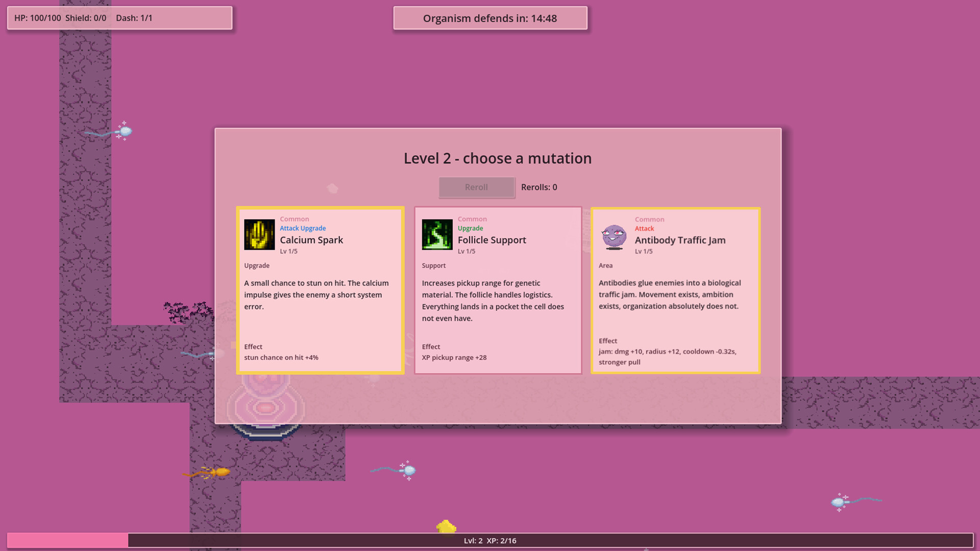Image resolution: width=980 pixels, height=551 pixels.
Task: Click the red 'Attack' type label
Action: 644,229
